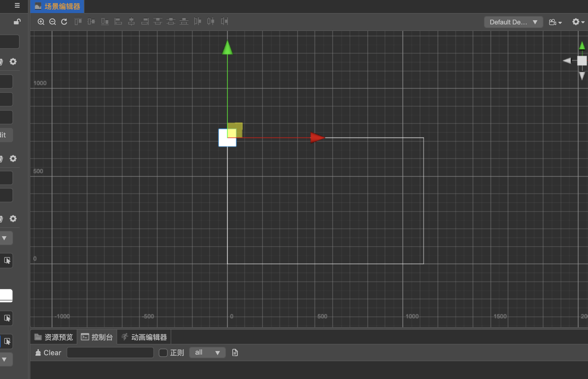The width and height of the screenshot is (588, 379).
Task: Click the console filter text field
Action: 110,353
